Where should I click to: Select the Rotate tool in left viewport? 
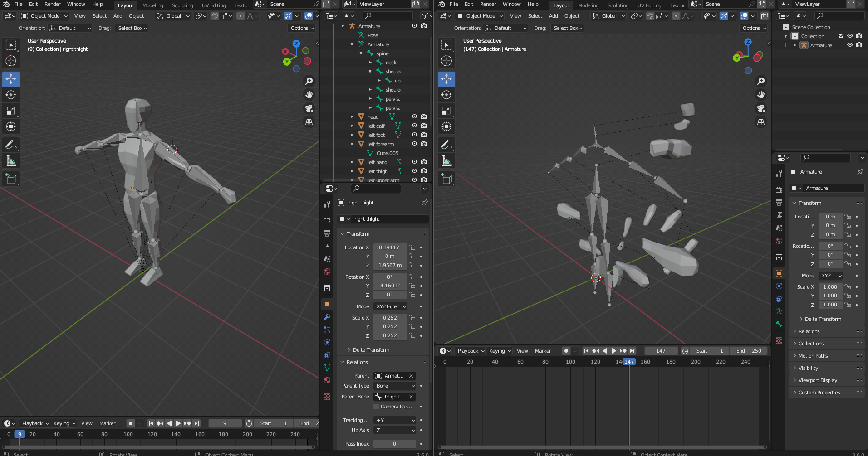tap(11, 95)
